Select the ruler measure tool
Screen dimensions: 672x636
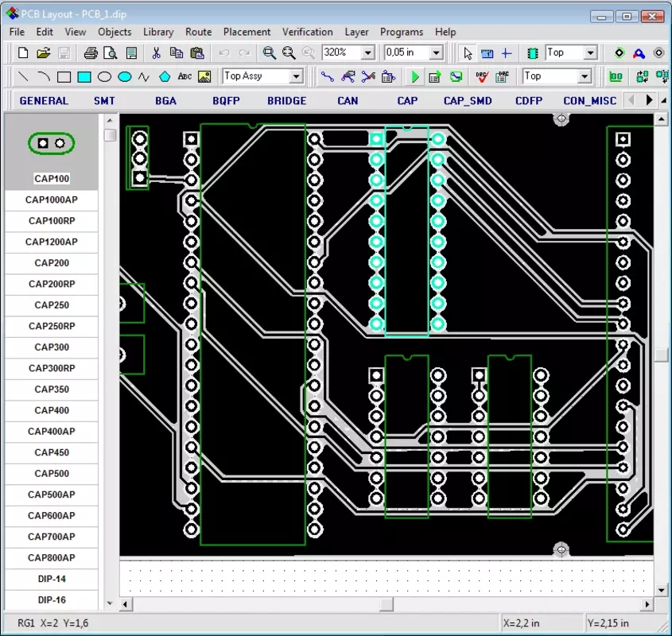coord(487,53)
